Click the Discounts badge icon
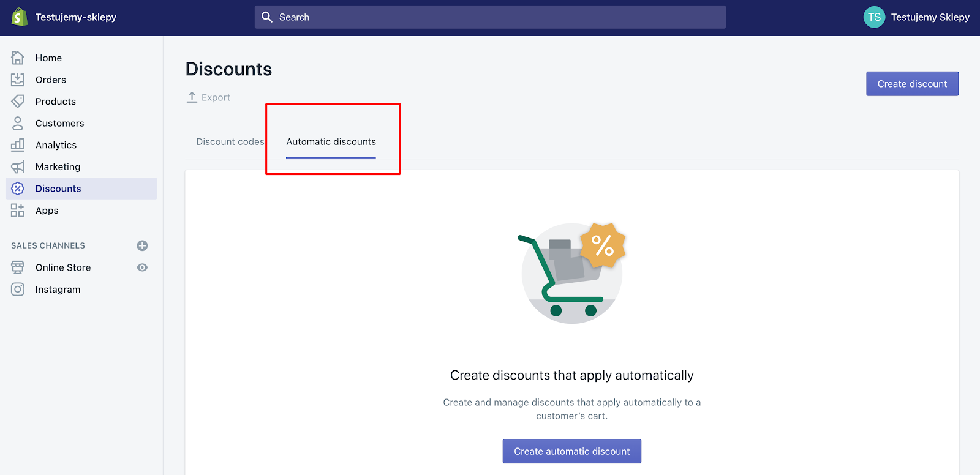Viewport: 980px width, 475px height. [18, 189]
